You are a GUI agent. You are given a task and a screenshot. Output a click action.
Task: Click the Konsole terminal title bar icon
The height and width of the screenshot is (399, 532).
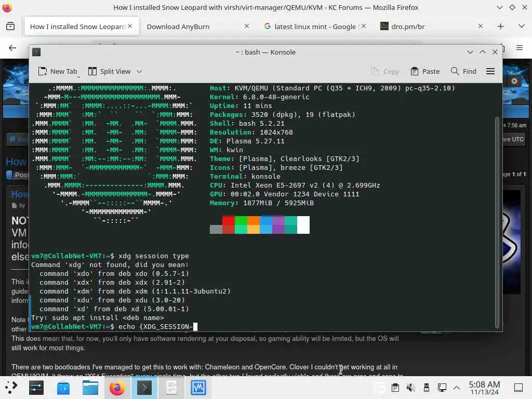point(36,52)
